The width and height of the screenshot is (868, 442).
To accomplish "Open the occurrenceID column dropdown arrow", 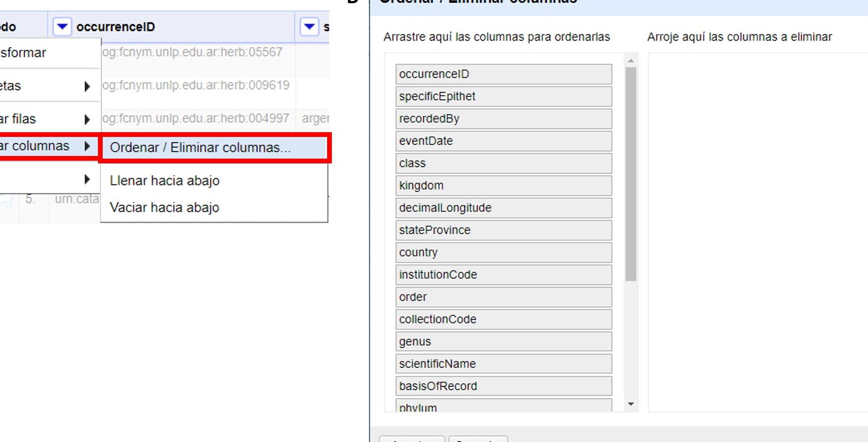I will pos(62,26).
